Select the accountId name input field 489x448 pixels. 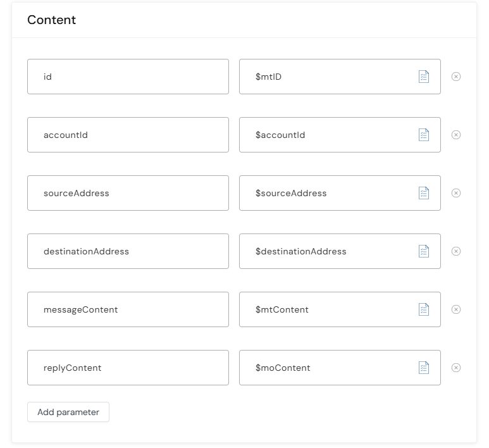tap(128, 135)
